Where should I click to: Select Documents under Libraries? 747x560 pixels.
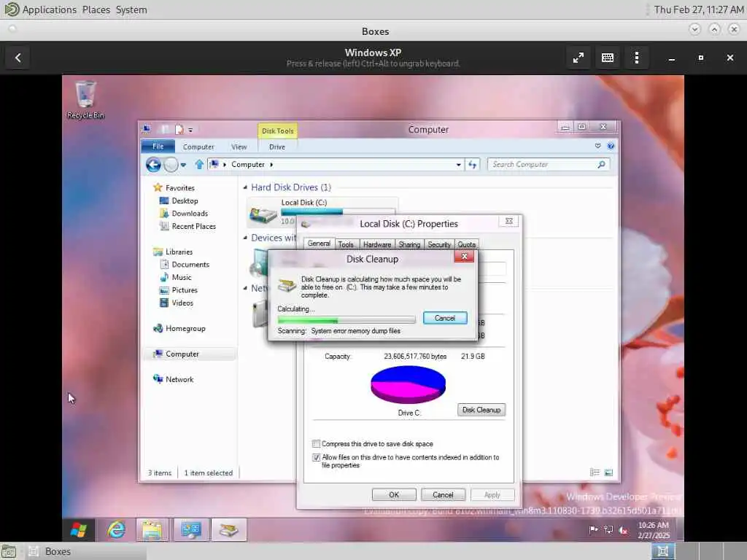190,264
